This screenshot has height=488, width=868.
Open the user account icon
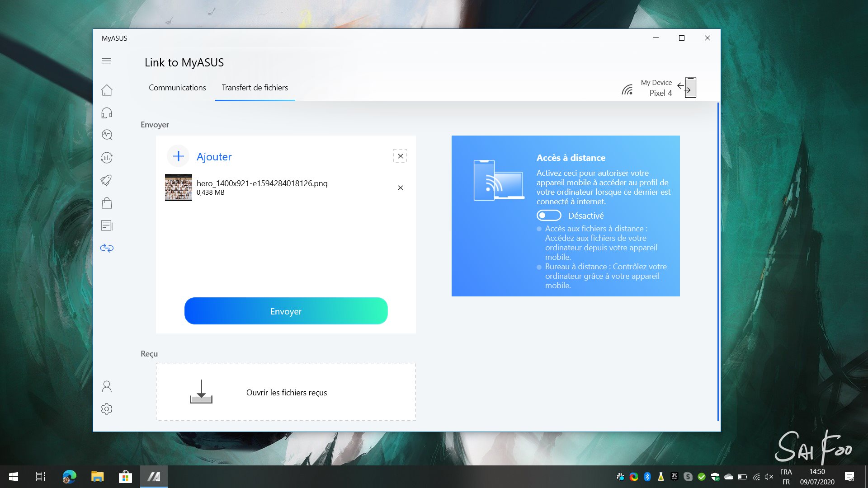click(x=107, y=386)
